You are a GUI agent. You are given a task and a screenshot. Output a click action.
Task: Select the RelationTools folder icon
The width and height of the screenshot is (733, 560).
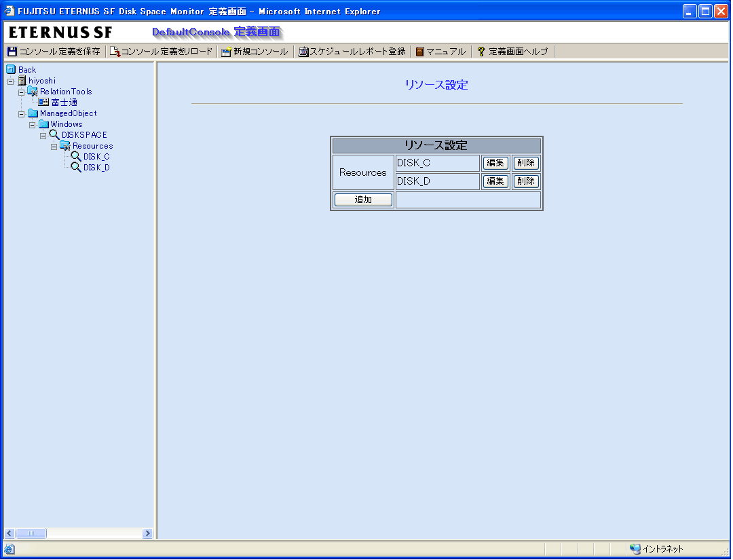pyautogui.click(x=33, y=91)
